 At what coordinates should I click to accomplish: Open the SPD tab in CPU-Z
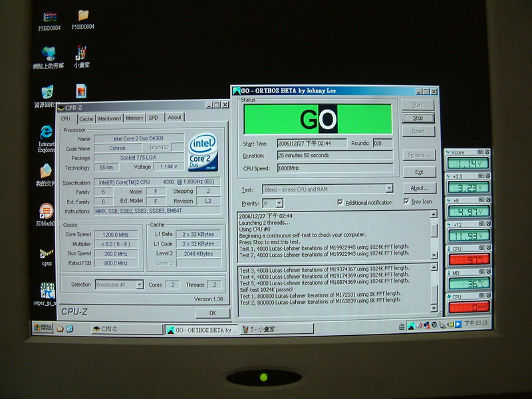(x=154, y=118)
